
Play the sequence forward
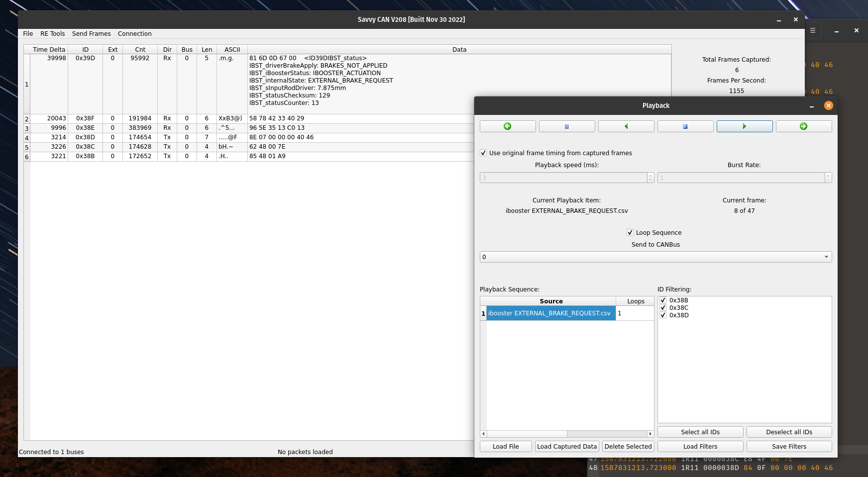[744, 126]
